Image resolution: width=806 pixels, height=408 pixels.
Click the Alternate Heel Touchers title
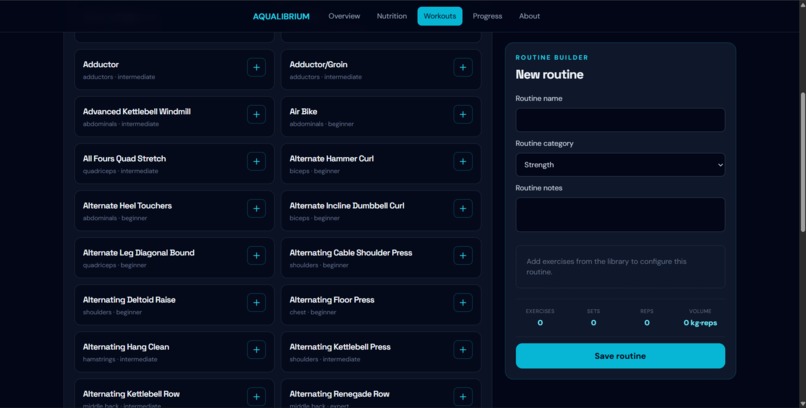click(x=127, y=206)
